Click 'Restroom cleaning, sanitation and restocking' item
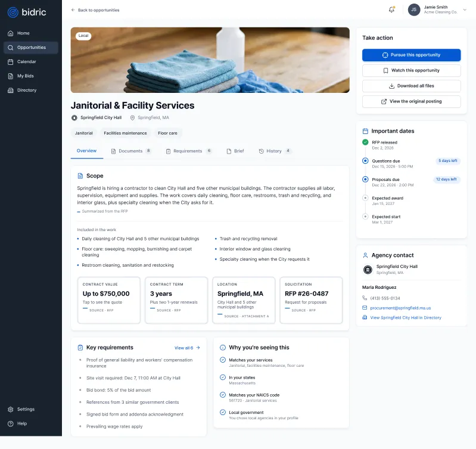 pos(128,266)
